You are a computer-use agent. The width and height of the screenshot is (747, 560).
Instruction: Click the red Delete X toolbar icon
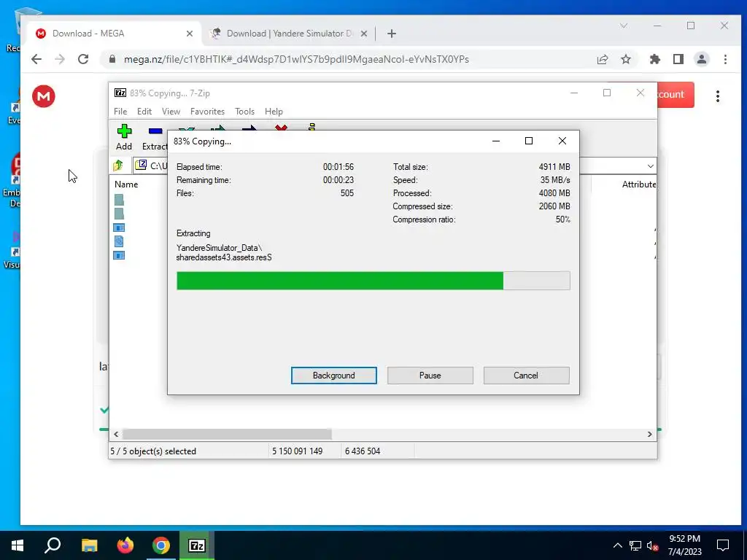click(281, 127)
